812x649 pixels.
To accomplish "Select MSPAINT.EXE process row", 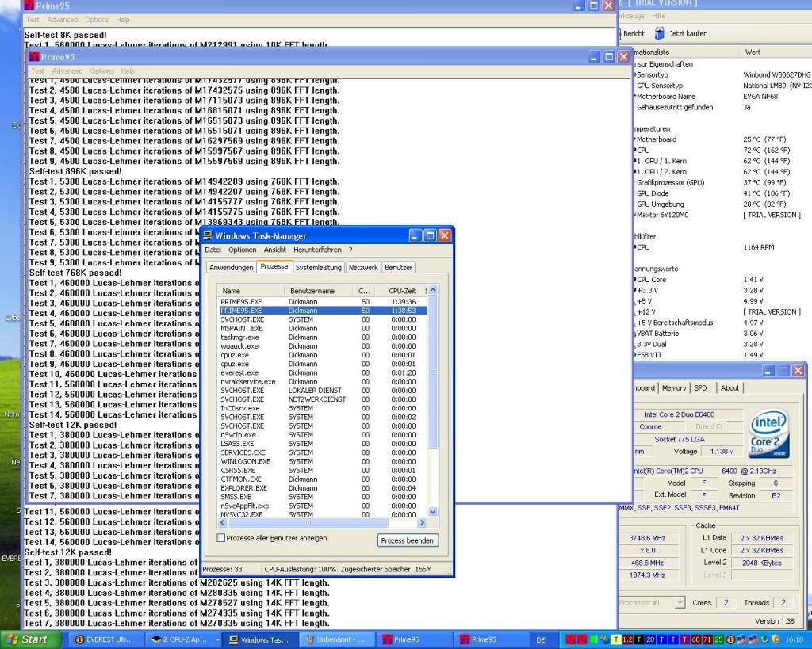I will click(323, 328).
